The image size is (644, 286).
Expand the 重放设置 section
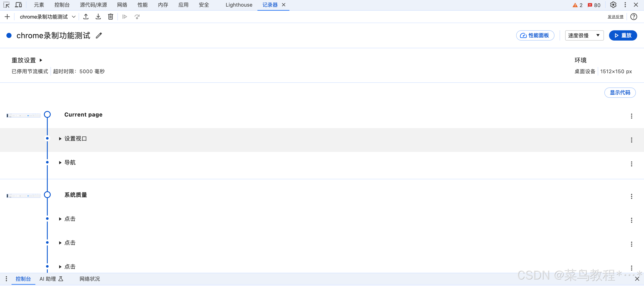click(41, 60)
